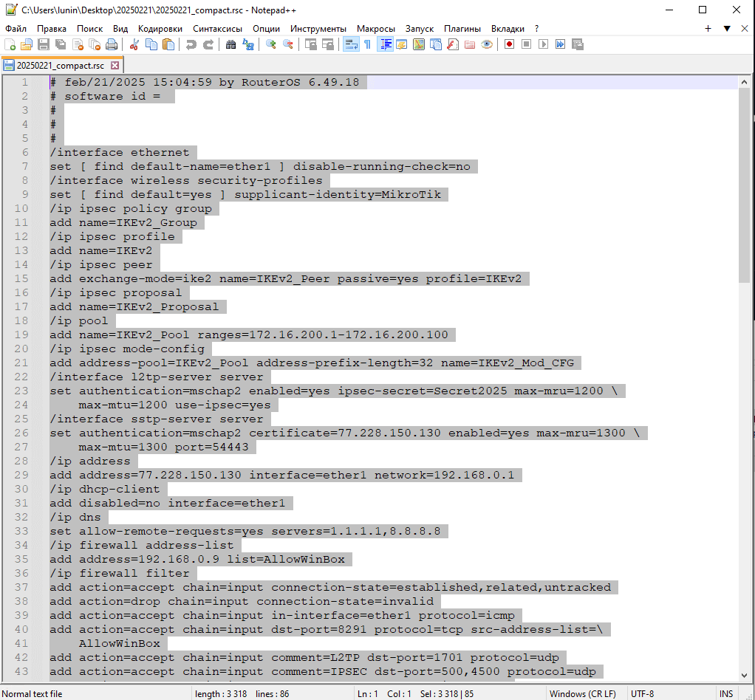755x700 pixels.
Task: Toggle synchronized vertical scrolling
Action: pos(310,45)
